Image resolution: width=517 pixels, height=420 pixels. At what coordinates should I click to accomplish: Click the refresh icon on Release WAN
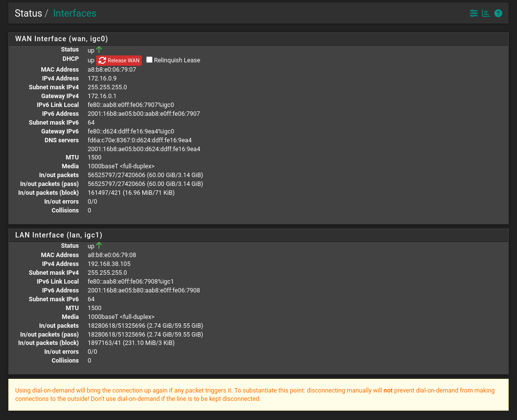(x=102, y=60)
